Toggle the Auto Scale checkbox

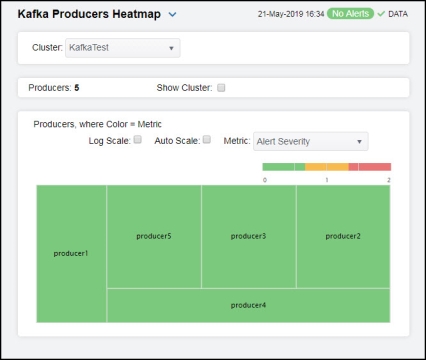coord(207,140)
